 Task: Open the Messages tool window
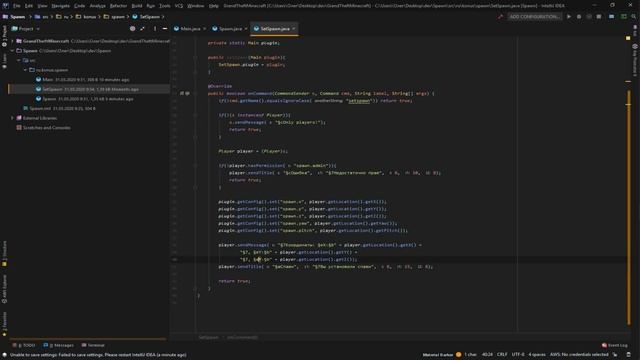click(59, 345)
